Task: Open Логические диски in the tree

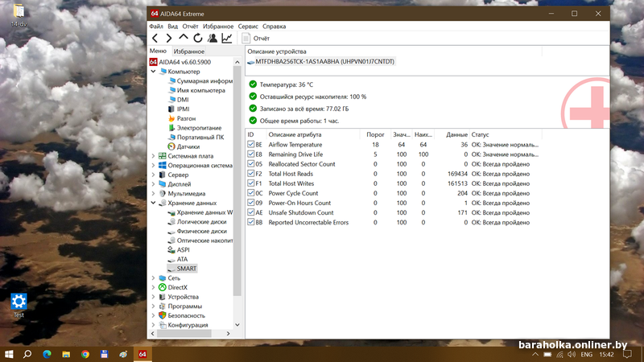Action: [x=197, y=222]
